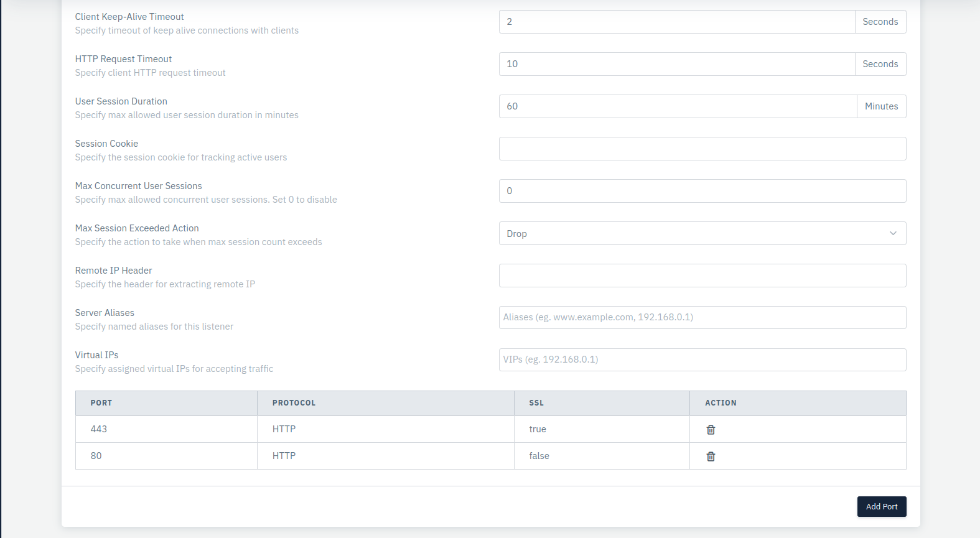Click the Seconds unit beside Keep-Alive Timeout

[x=880, y=22]
